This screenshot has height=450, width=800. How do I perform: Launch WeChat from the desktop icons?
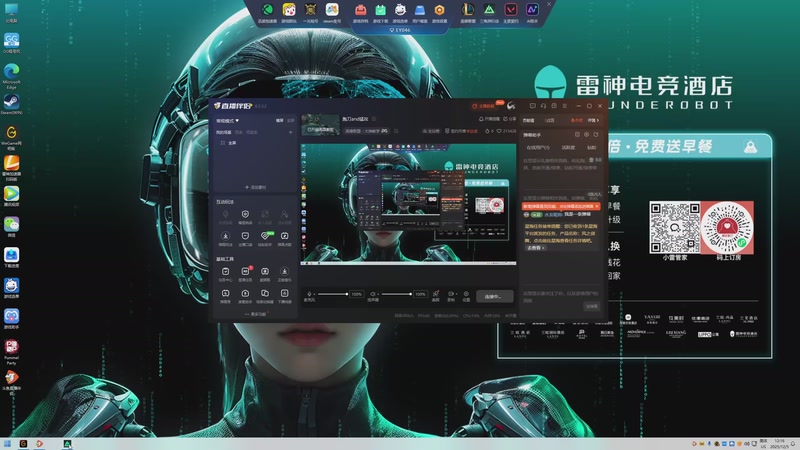click(11, 224)
